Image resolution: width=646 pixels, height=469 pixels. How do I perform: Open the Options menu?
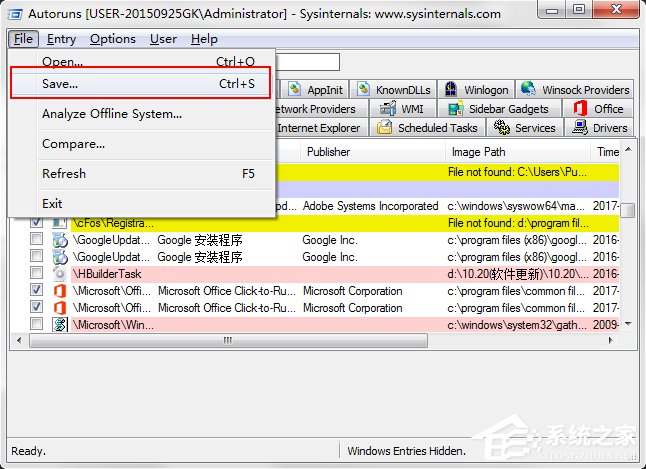[x=112, y=39]
